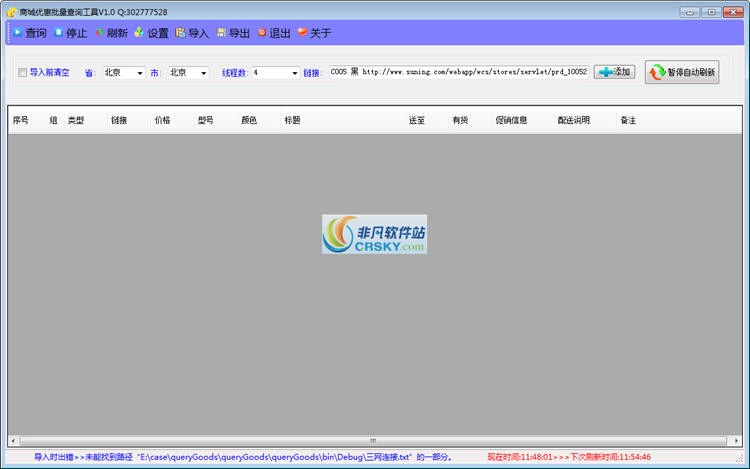The width and height of the screenshot is (750, 469).
Task: Click the 组 column header
Action: coord(54,120)
